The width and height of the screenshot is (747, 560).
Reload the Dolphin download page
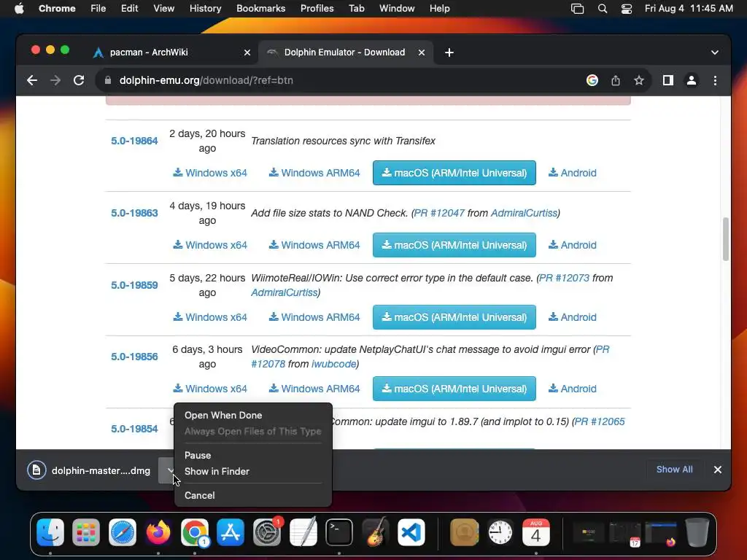click(x=79, y=80)
